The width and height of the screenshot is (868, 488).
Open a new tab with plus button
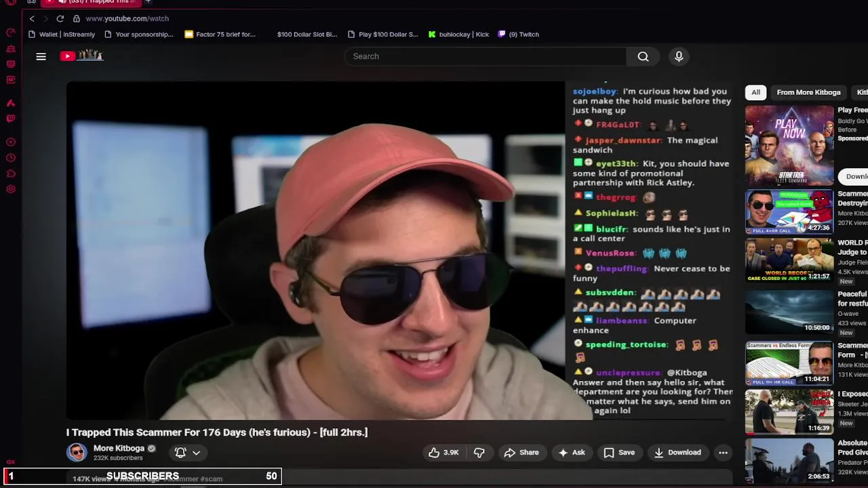148,2
